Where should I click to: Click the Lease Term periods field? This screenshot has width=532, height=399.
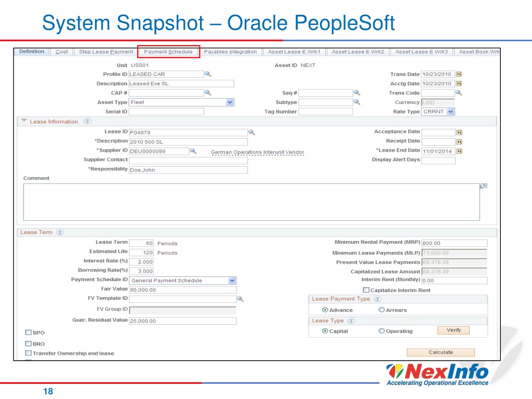pos(141,243)
